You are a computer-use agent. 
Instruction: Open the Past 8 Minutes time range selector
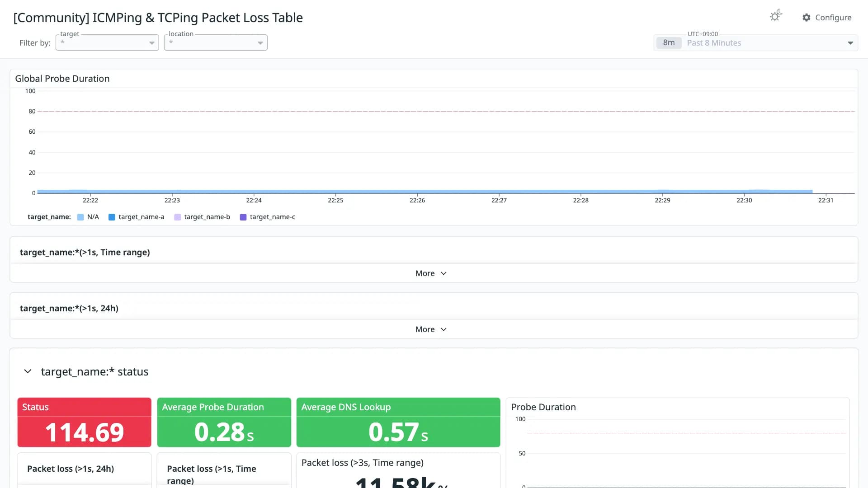click(x=756, y=43)
